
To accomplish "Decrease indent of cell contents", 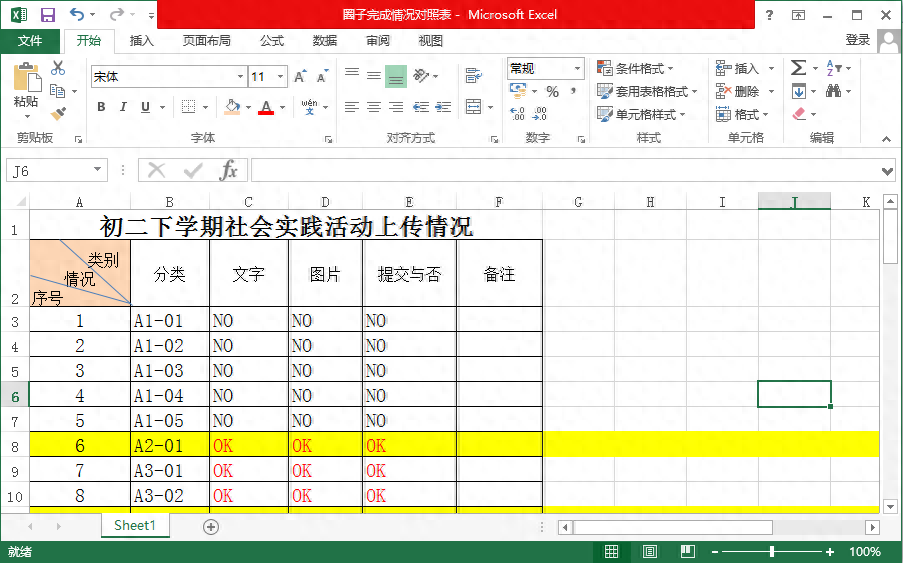I will pos(421,106).
